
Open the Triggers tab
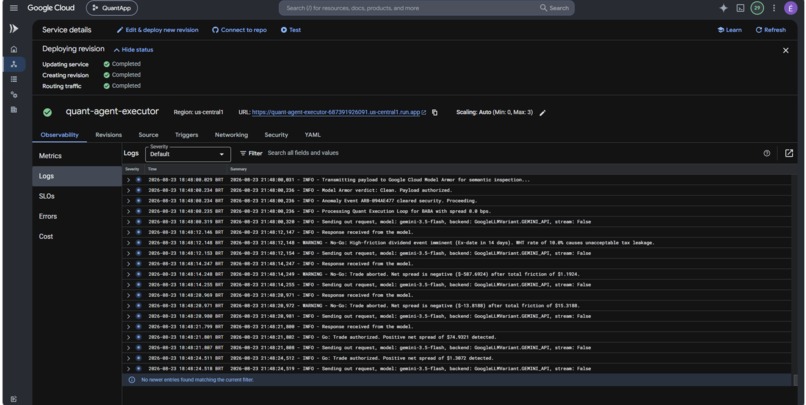tap(186, 135)
